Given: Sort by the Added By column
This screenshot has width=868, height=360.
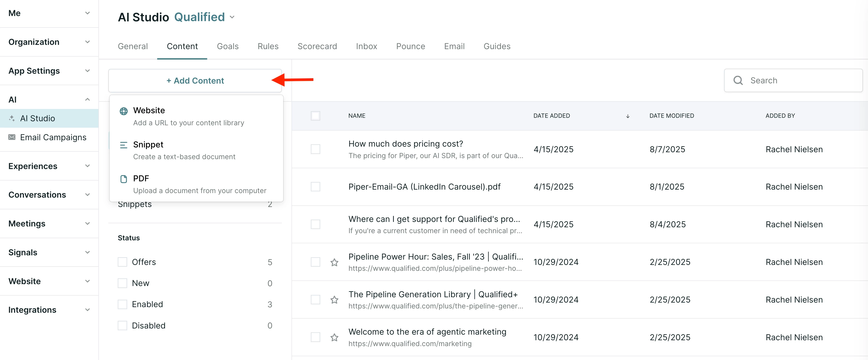Looking at the screenshot, I should [x=780, y=116].
